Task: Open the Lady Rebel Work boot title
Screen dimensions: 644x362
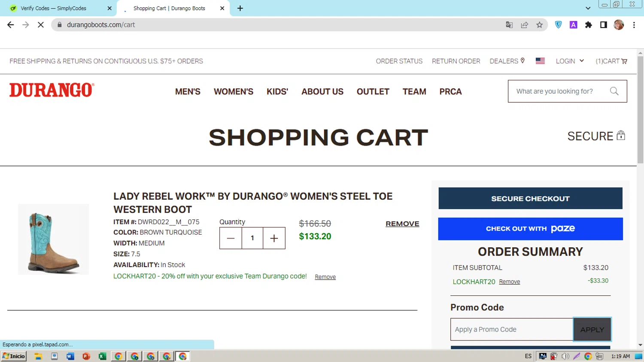Action: (253, 203)
